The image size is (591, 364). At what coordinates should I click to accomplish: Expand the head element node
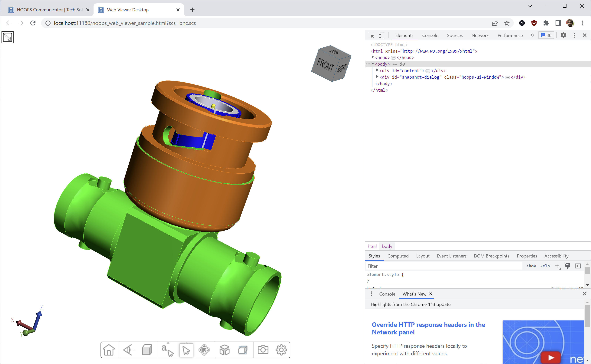[x=373, y=57]
